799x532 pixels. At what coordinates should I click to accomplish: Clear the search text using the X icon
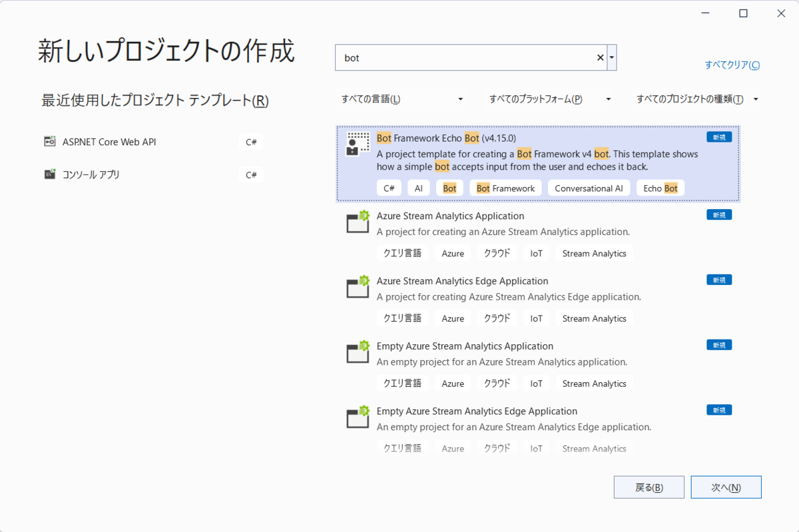coord(599,57)
